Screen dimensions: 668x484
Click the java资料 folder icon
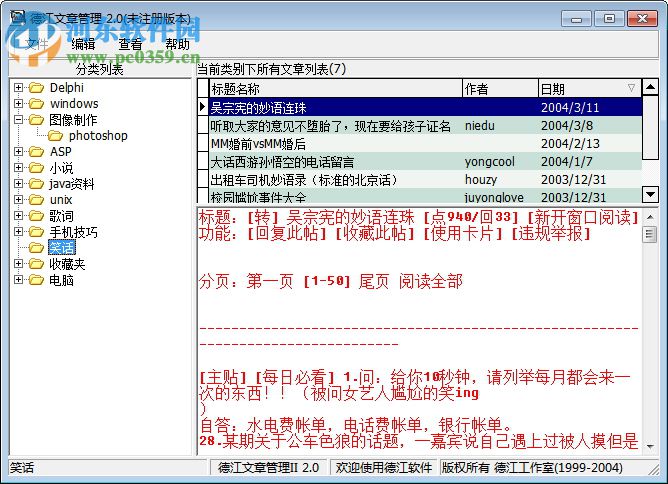[37, 184]
